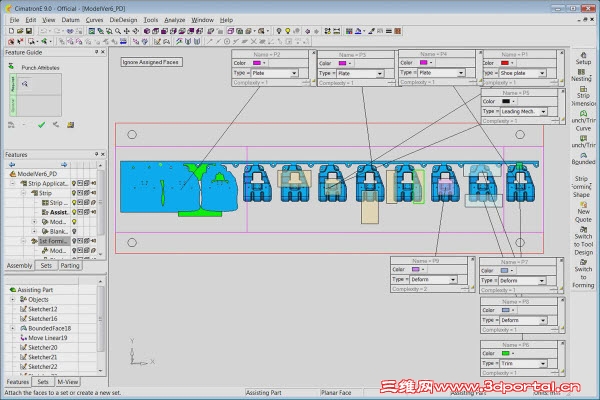Click Switch to Forming icon

(583, 273)
